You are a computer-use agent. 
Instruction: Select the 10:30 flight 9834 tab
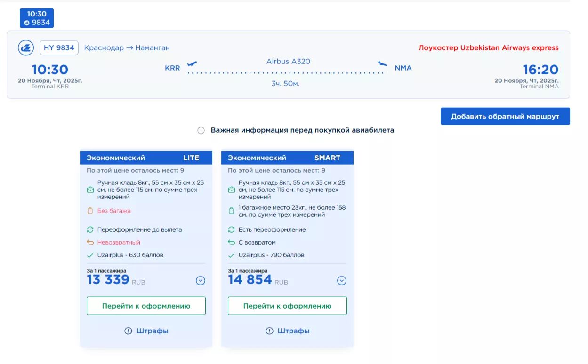[37, 18]
